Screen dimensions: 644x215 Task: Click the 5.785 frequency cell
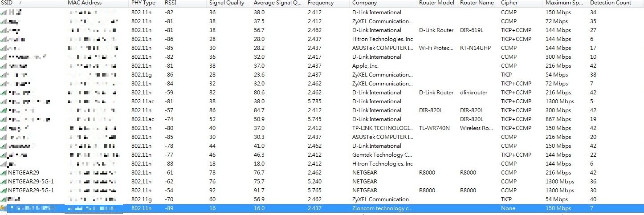tap(314, 101)
